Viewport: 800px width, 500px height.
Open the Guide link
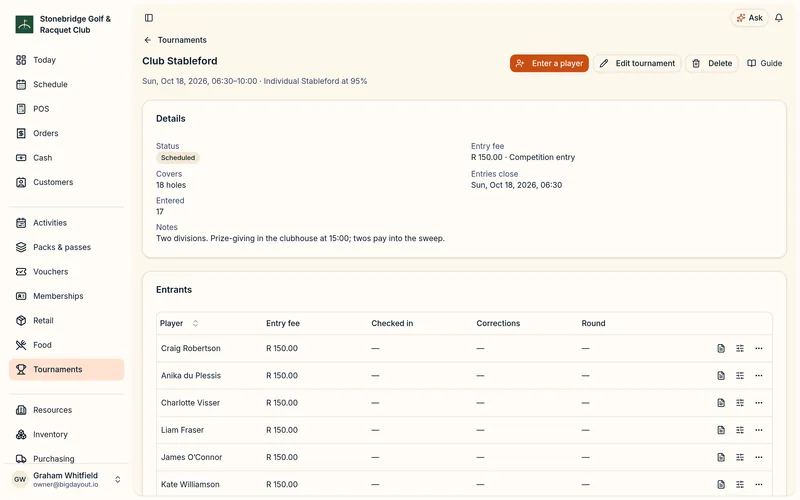(764, 63)
